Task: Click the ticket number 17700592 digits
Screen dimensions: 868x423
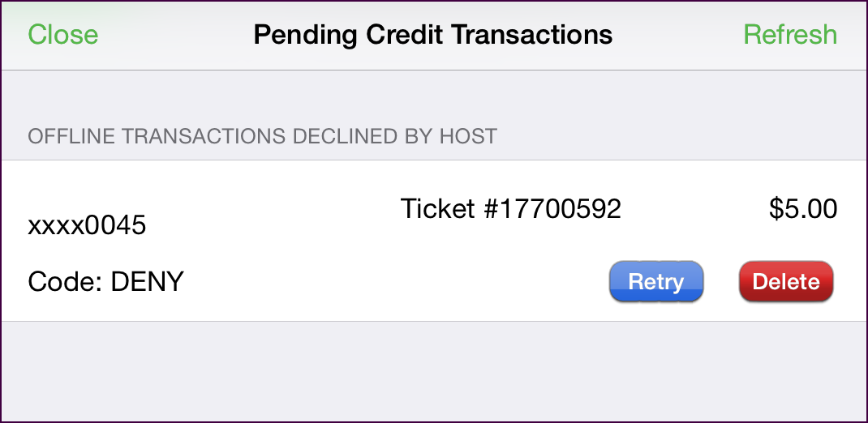Action: click(556, 209)
